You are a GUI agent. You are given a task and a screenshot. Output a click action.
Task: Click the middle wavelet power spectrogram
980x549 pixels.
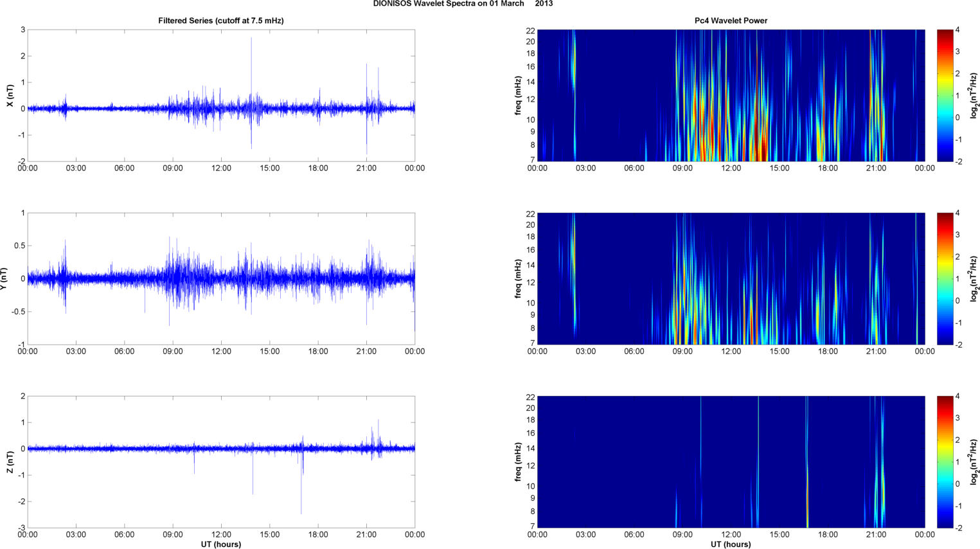pyautogui.click(x=731, y=279)
